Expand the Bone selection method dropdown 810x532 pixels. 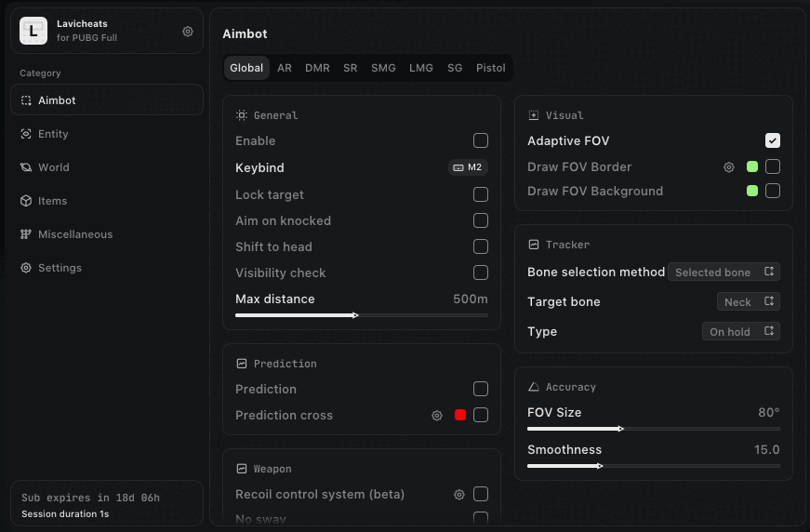click(724, 272)
